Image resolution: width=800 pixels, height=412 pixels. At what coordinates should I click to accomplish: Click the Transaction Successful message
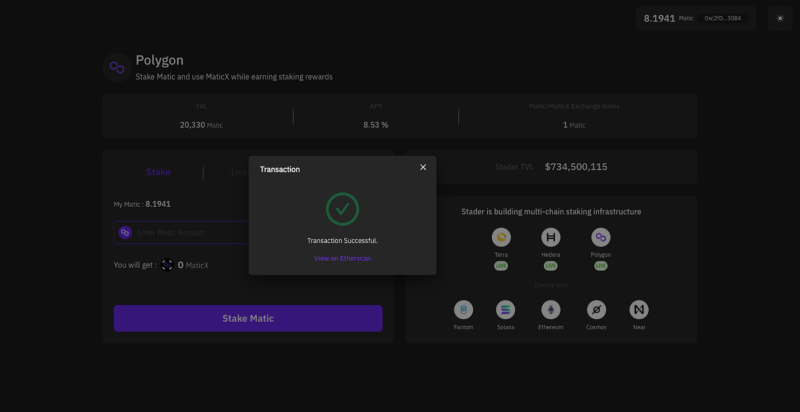point(342,241)
